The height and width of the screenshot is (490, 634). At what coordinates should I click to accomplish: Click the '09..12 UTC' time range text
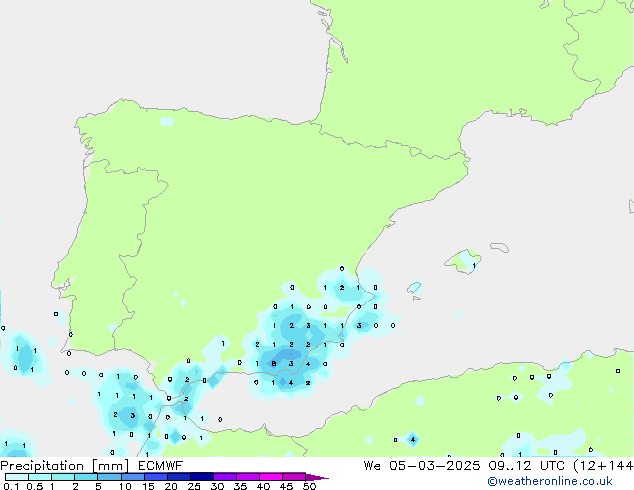(x=526, y=466)
